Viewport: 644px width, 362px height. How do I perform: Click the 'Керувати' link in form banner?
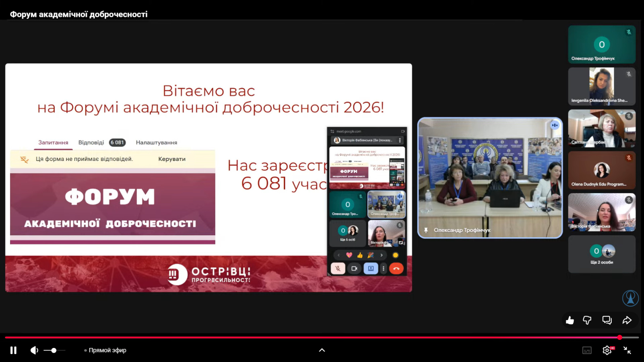[x=172, y=159]
